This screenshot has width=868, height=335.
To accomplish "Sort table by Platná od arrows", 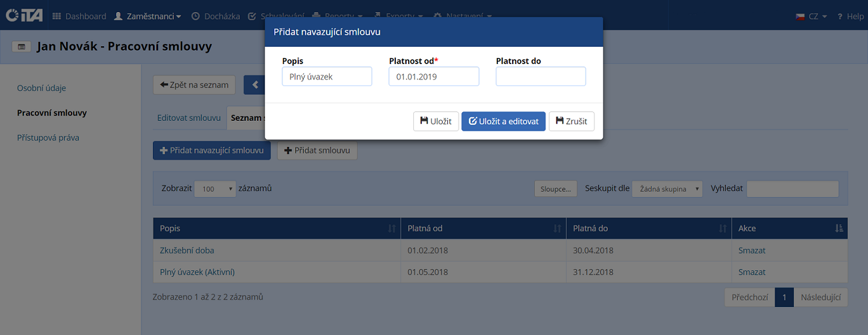I will tap(557, 228).
